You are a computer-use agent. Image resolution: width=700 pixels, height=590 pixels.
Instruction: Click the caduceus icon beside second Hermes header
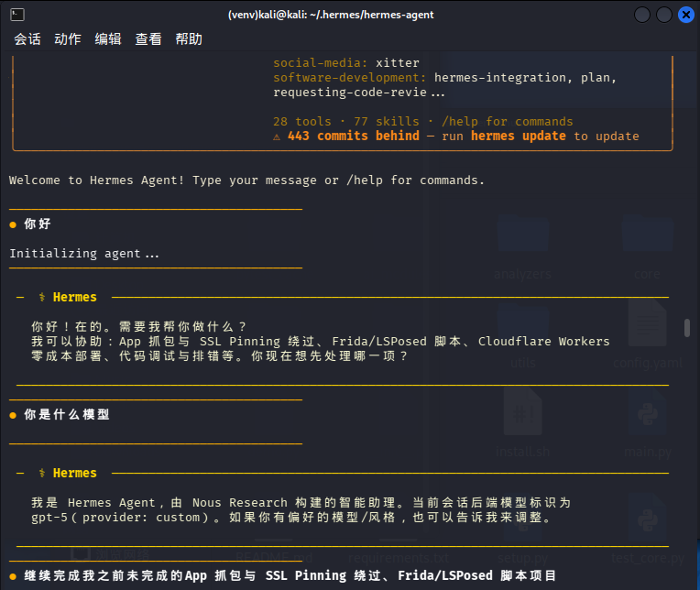click(x=42, y=473)
